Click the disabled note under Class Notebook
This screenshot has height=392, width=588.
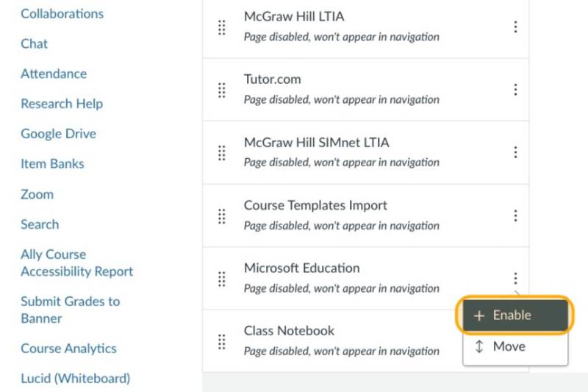point(341,351)
